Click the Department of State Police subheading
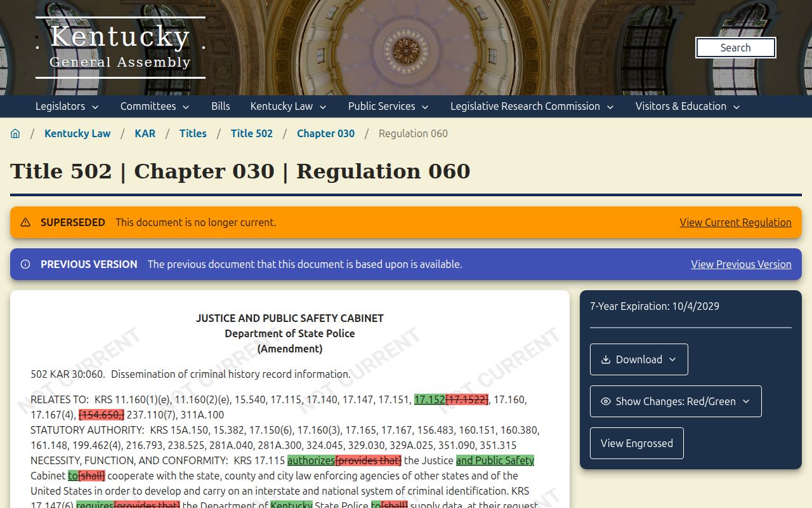812x508 pixels. point(290,333)
